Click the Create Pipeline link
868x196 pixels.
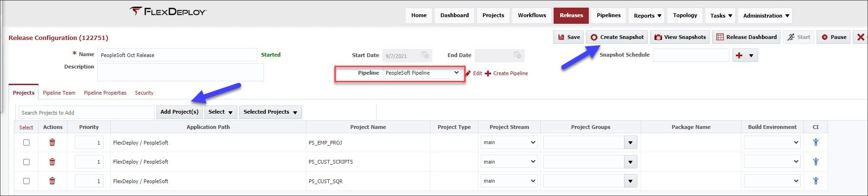click(x=507, y=73)
